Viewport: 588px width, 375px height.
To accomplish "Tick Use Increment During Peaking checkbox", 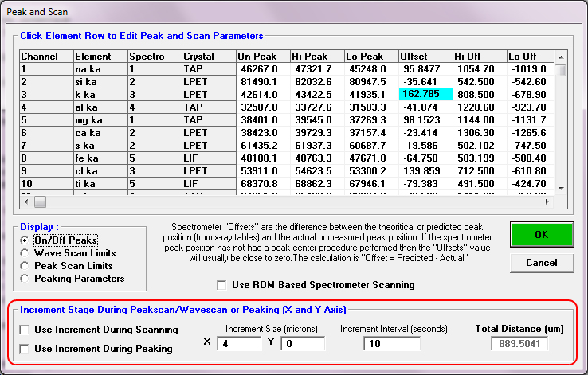I will (x=25, y=348).
